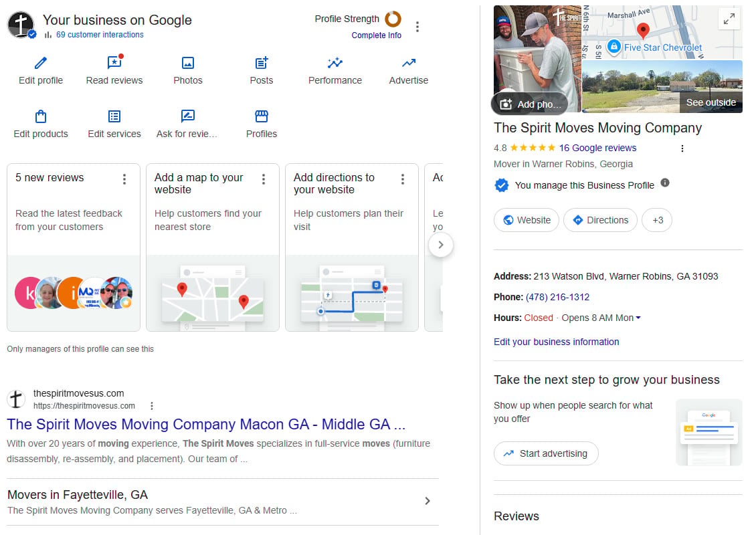The width and height of the screenshot is (756, 535).
Task: Click thespiritmovesus.com site favicon
Action: [16, 399]
